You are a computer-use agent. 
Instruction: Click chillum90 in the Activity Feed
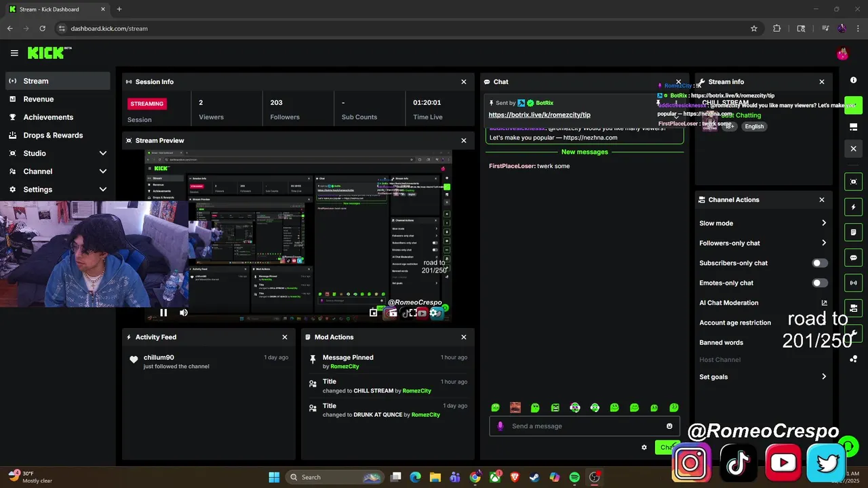[159, 357]
